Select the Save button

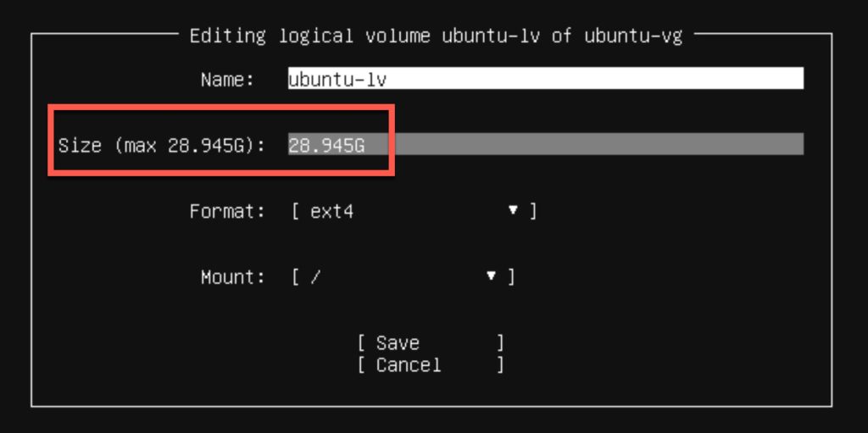pyautogui.click(x=431, y=343)
